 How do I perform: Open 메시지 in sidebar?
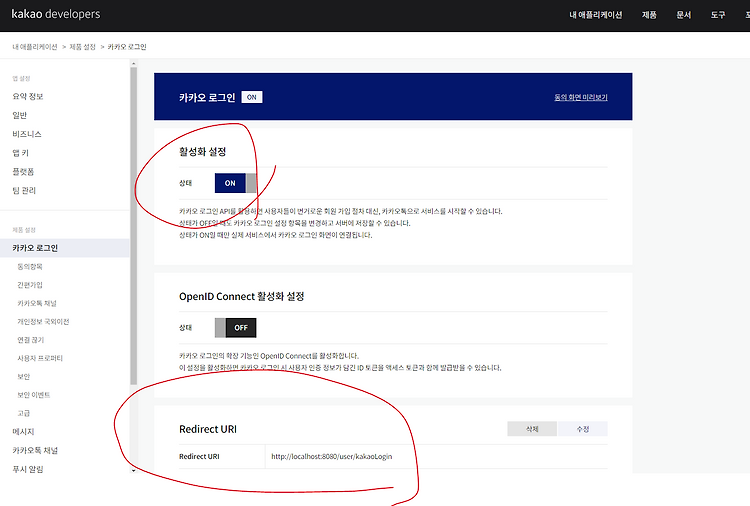click(x=23, y=431)
